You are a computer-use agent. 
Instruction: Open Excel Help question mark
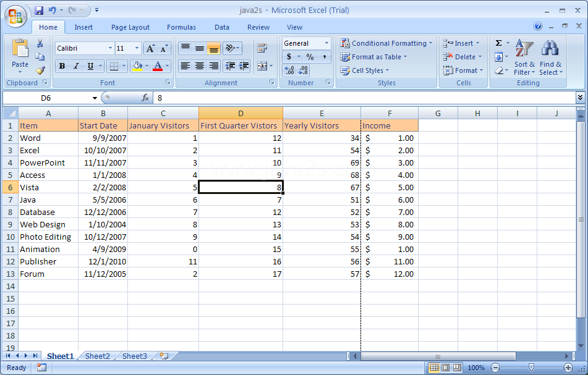click(x=538, y=26)
